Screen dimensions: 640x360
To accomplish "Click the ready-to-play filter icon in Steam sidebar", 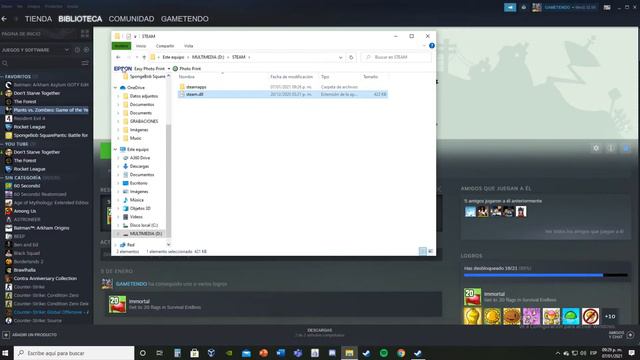I will point(86,50).
